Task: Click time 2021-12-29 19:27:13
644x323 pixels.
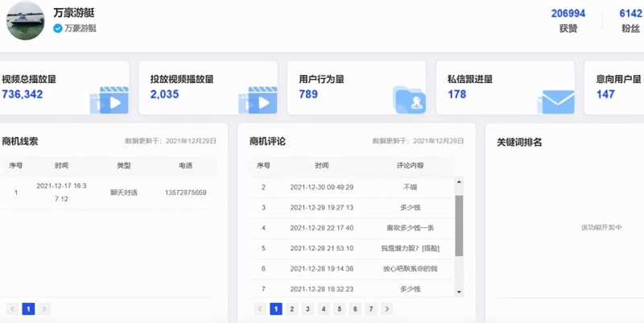Action: tap(321, 208)
